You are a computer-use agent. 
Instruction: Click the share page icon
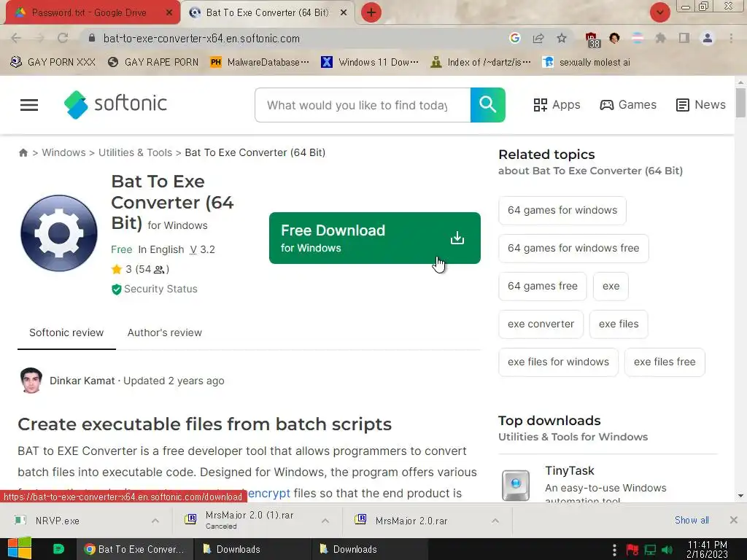(538, 39)
